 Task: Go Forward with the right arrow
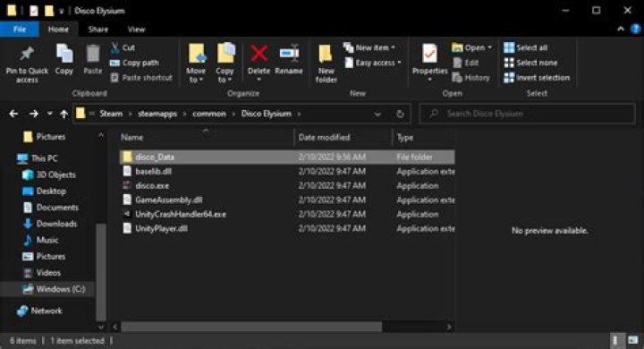pos(34,114)
